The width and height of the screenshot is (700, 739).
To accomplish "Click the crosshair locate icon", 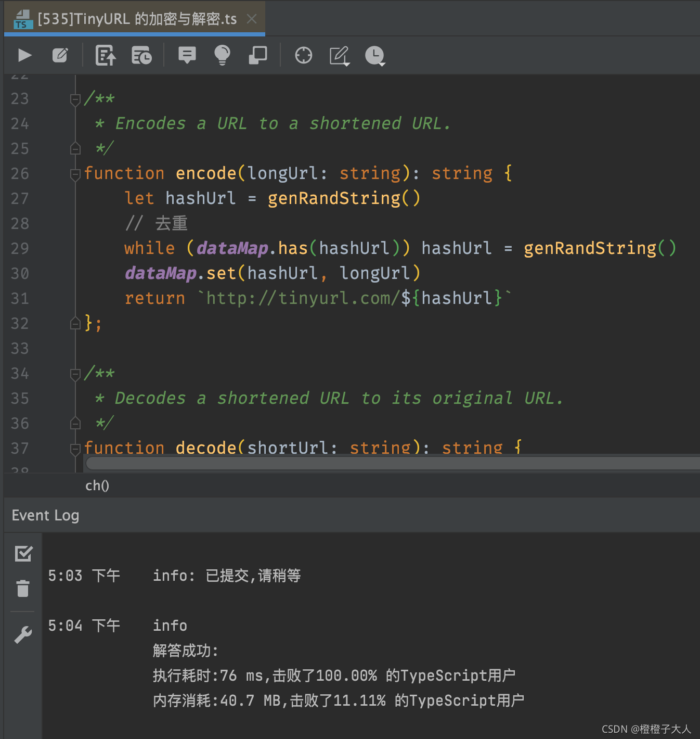I will (x=304, y=55).
